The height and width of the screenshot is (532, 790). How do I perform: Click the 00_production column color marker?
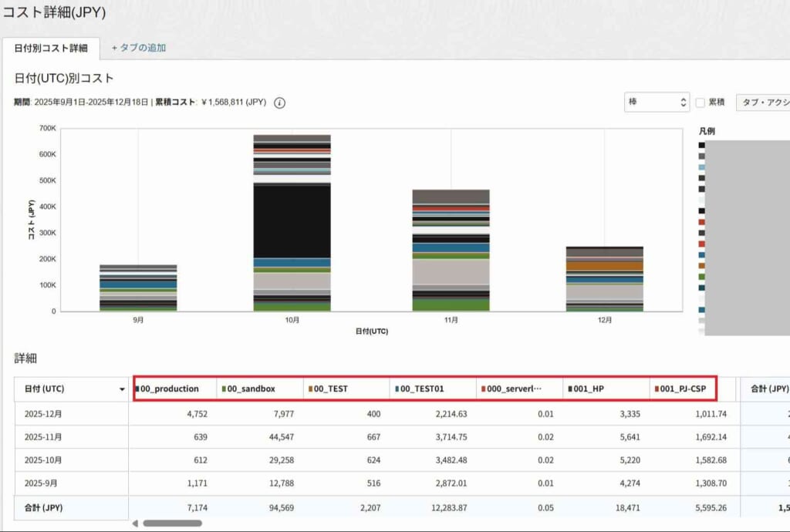(137, 389)
